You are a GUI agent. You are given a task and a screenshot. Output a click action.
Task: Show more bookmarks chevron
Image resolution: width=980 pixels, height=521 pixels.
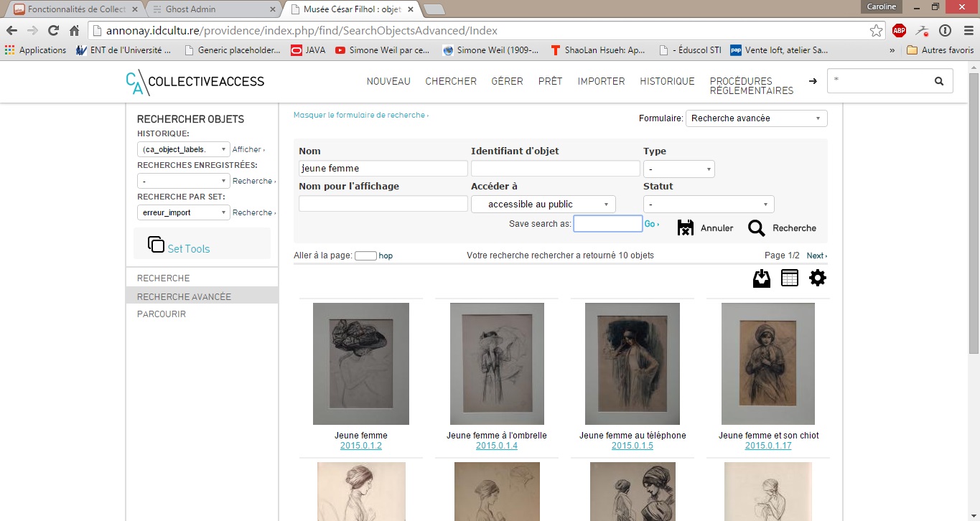tap(892, 50)
